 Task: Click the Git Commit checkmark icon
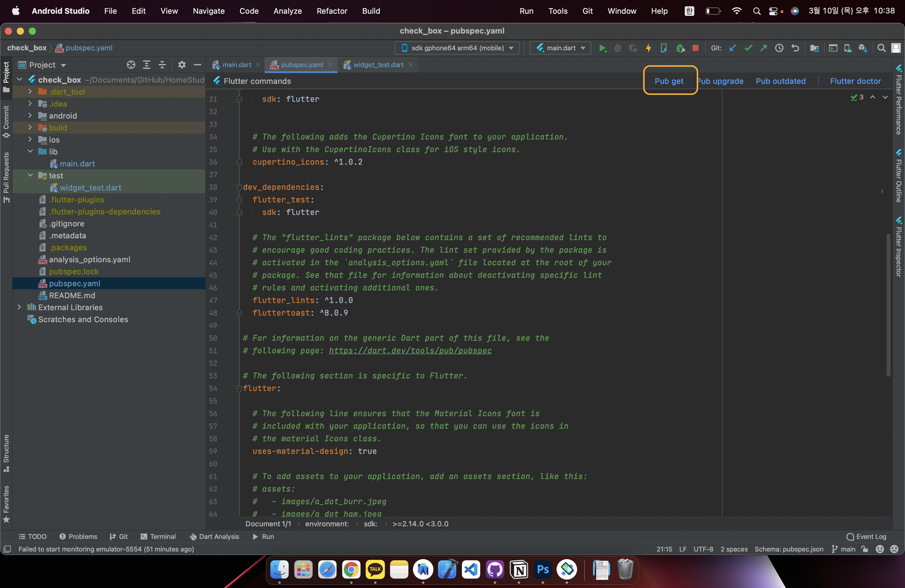pyautogui.click(x=748, y=48)
